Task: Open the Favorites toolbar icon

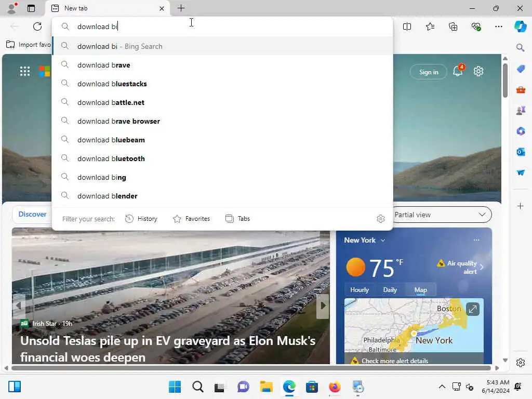Action: (430, 26)
